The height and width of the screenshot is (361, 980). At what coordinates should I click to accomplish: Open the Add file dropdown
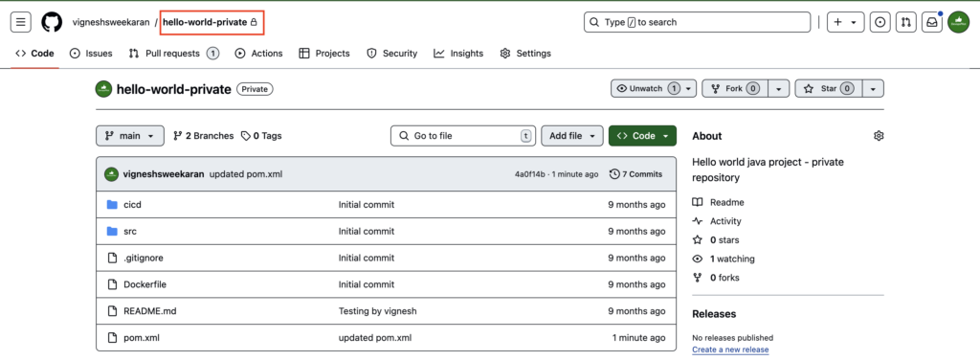click(x=572, y=136)
